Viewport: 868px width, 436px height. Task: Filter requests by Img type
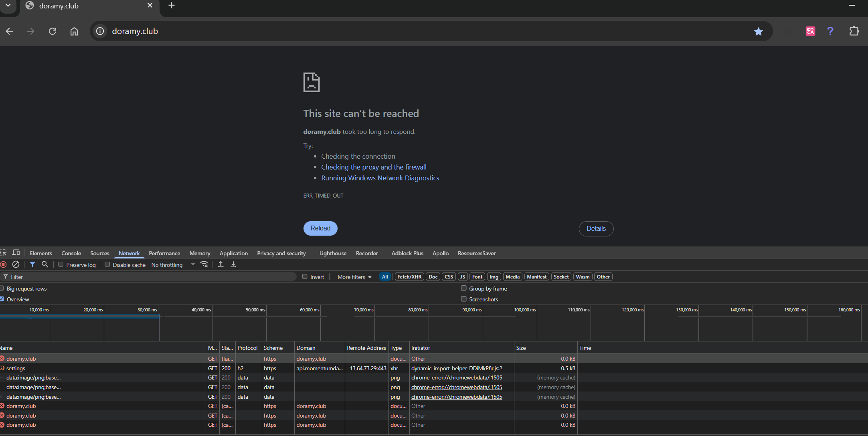pos(494,277)
